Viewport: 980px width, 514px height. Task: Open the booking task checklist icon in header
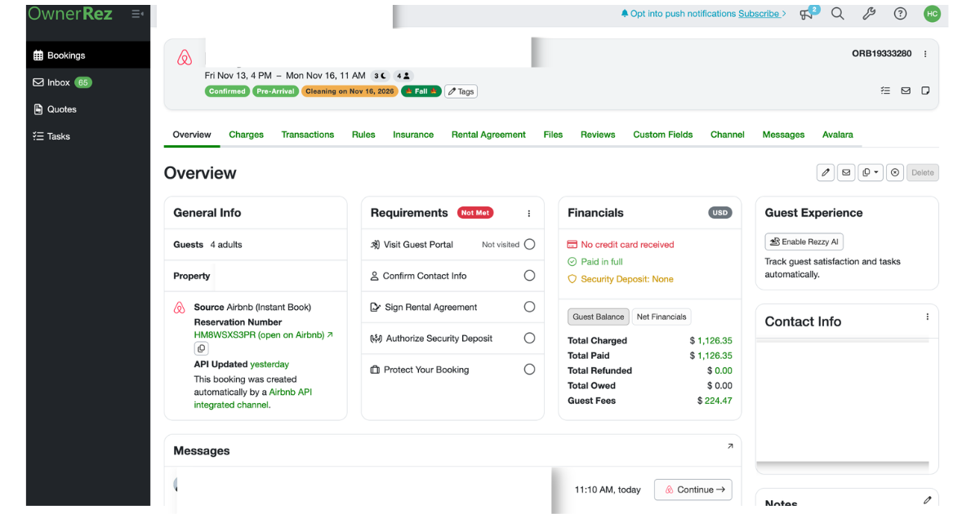point(885,91)
